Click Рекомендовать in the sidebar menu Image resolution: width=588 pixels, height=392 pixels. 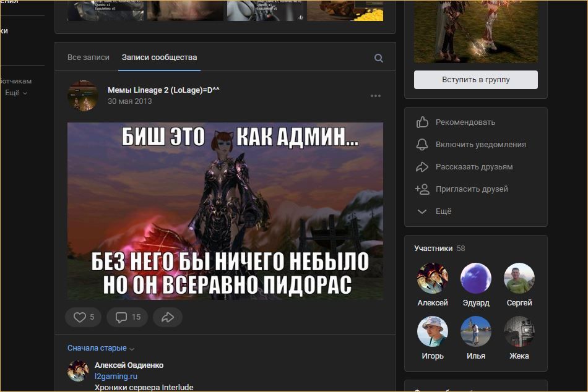click(x=465, y=122)
